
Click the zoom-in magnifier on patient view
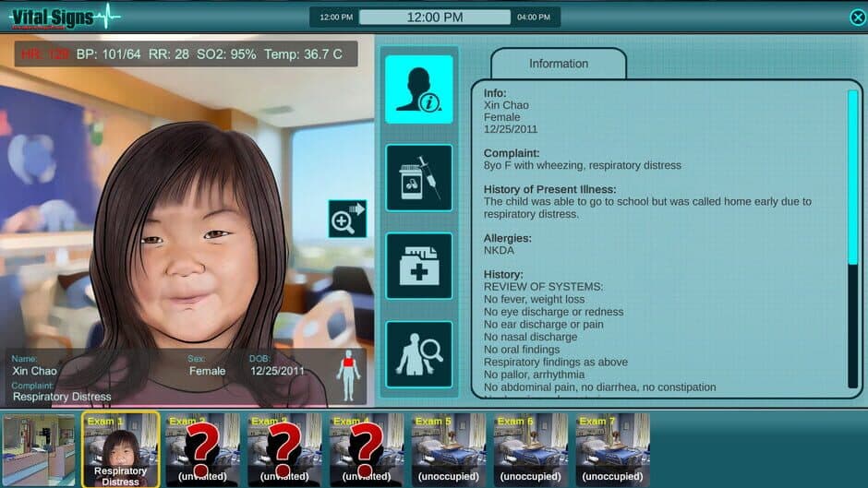pyautogui.click(x=347, y=220)
